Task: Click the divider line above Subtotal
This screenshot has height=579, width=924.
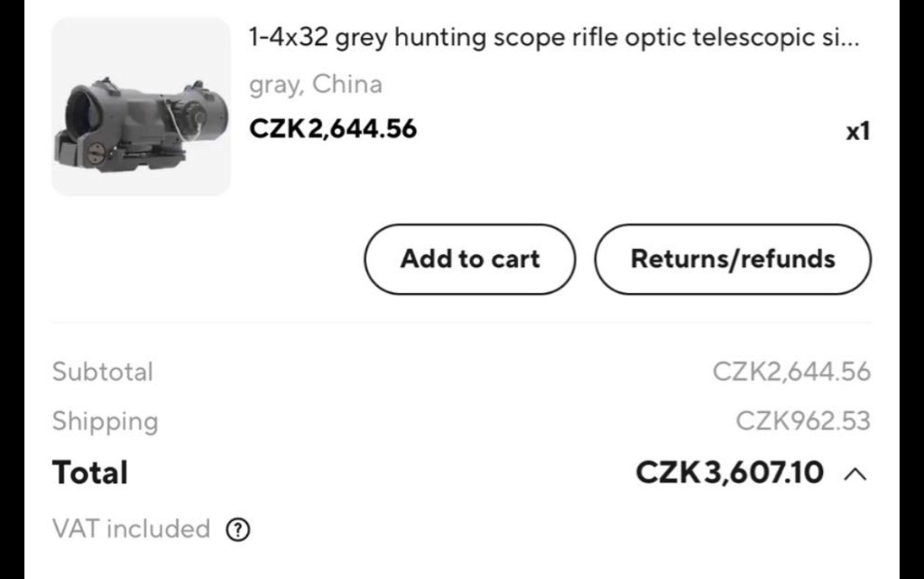Action: click(461, 323)
